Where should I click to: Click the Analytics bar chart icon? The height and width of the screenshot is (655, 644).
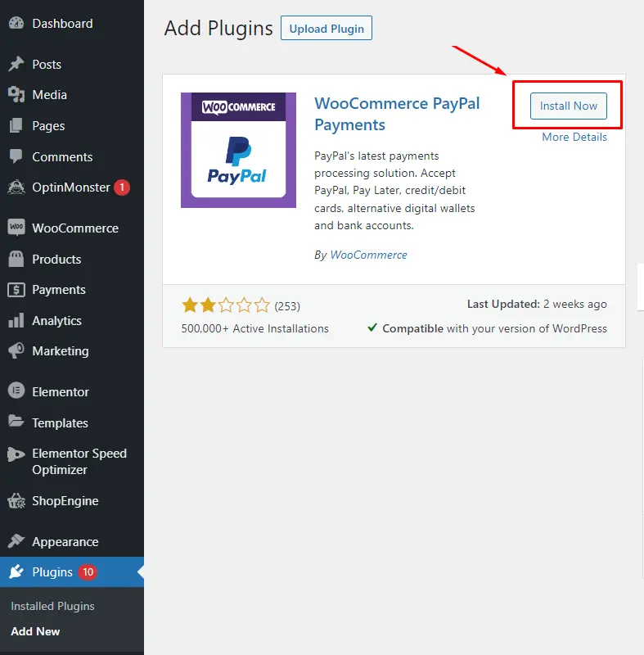coord(16,320)
